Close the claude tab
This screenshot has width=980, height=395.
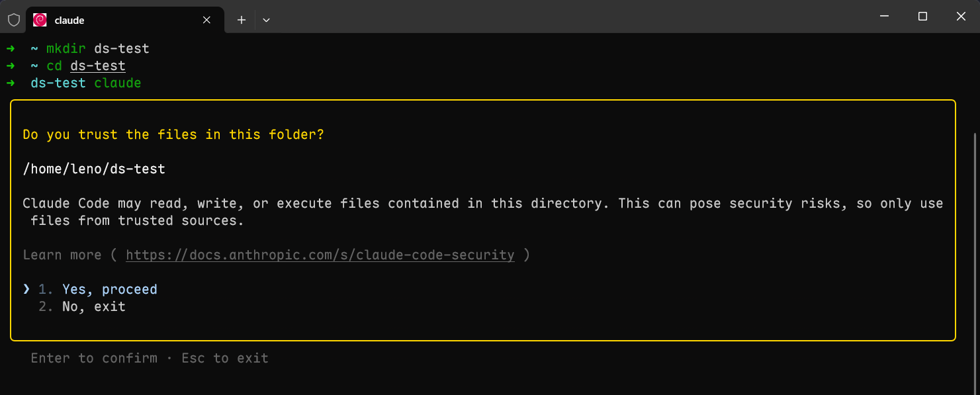coord(206,20)
